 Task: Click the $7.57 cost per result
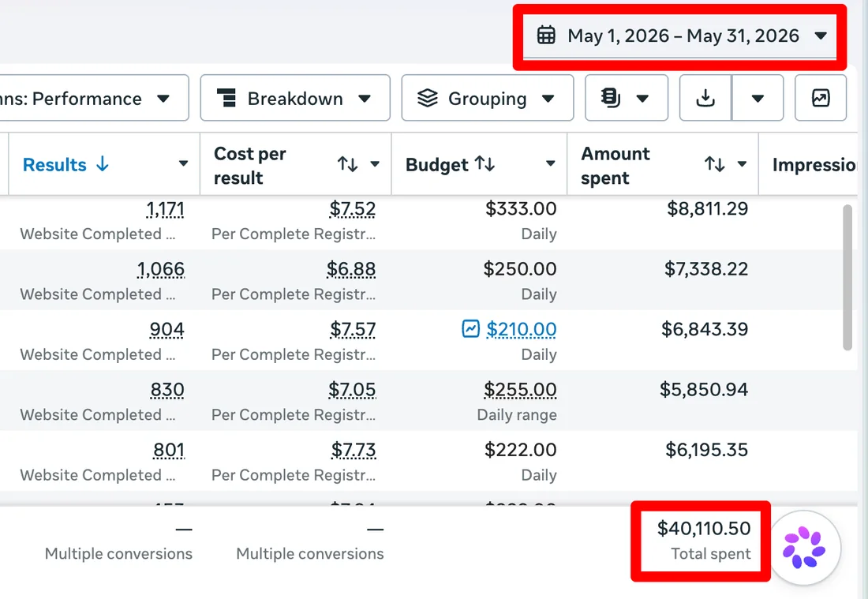click(x=353, y=330)
